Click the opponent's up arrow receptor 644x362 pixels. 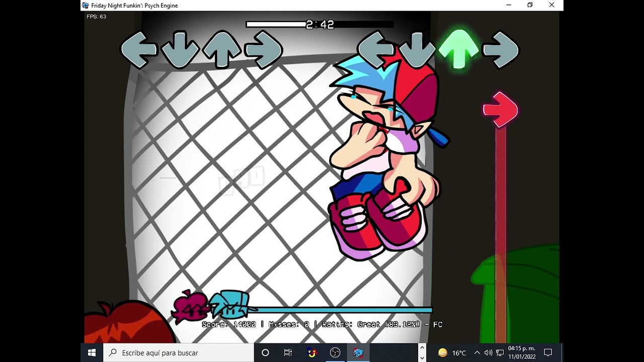point(221,49)
